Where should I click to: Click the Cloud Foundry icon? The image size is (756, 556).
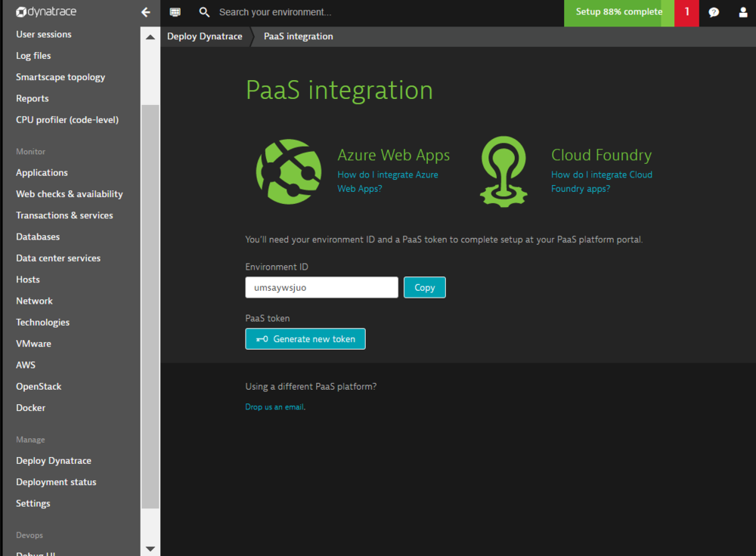tap(503, 171)
